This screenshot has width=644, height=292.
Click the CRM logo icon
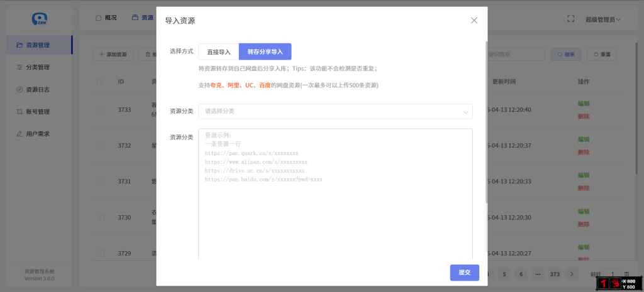point(40,18)
